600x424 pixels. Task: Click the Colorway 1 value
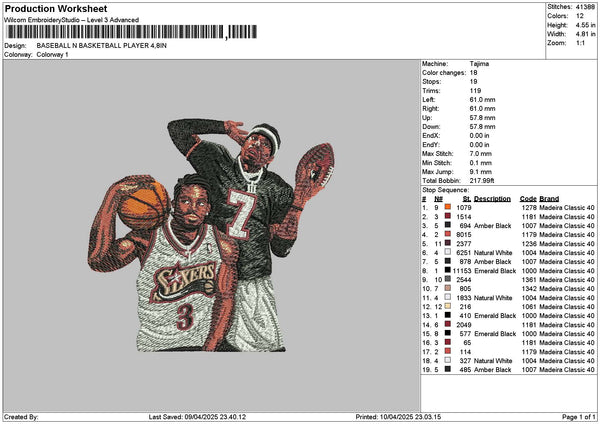click(52, 55)
